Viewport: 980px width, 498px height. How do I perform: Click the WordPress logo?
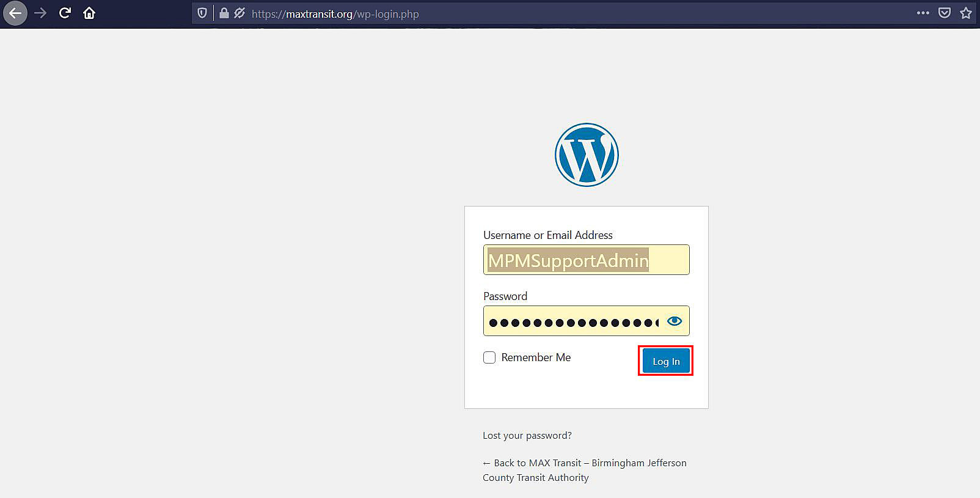click(587, 155)
